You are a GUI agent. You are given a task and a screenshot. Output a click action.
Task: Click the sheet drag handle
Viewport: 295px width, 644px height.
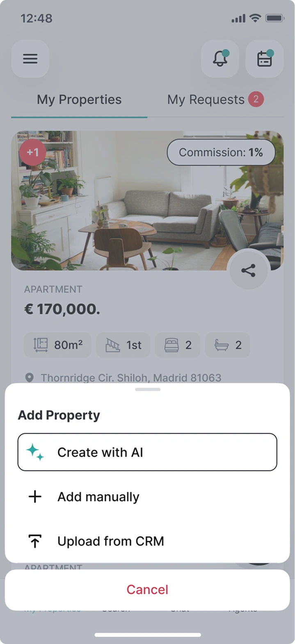tap(148, 389)
